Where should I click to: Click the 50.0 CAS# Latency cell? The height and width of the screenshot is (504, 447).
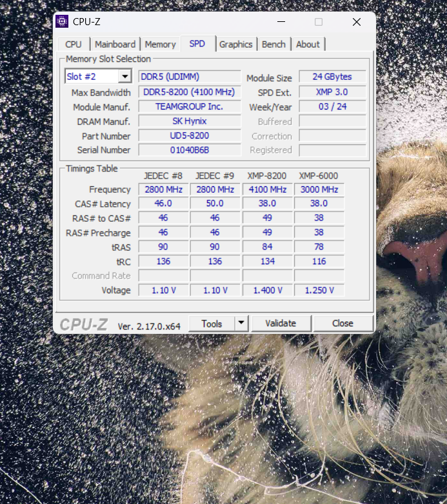215,204
